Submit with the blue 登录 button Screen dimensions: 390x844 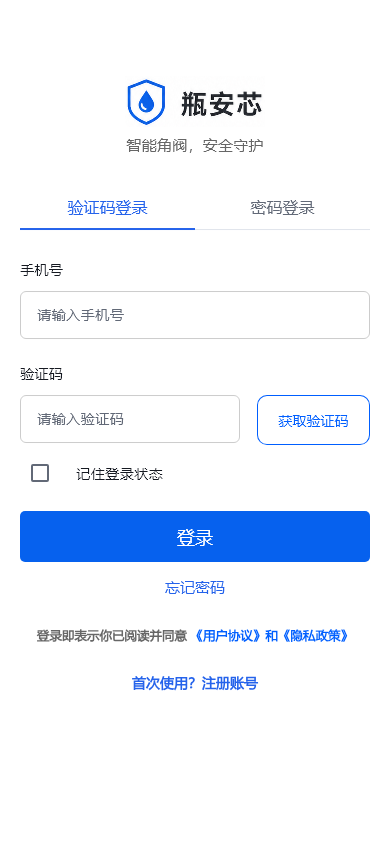tap(195, 537)
